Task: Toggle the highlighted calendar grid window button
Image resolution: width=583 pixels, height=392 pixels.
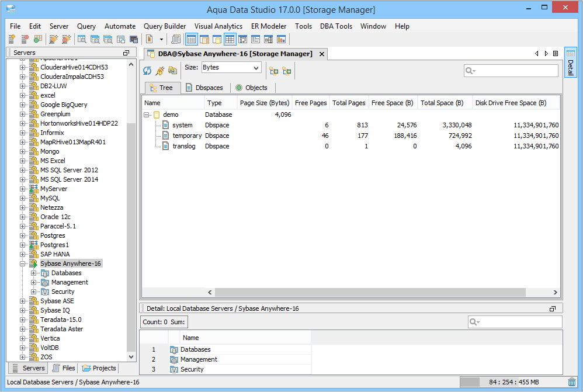Action: coord(192,39)
